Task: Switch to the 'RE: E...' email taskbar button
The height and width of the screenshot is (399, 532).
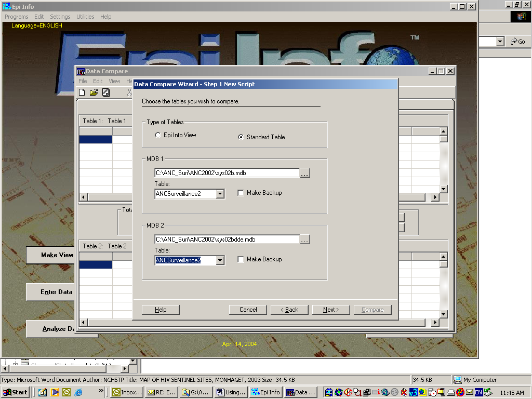Action: 162,392
